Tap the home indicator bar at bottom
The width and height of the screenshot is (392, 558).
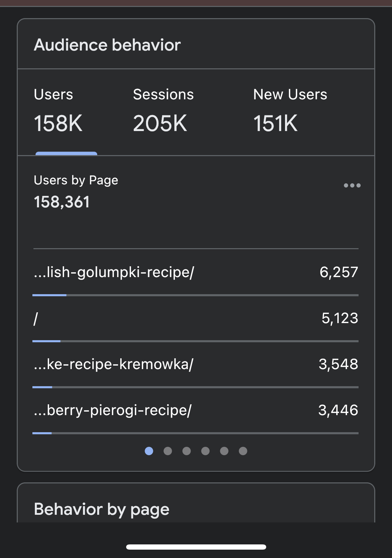196,546
